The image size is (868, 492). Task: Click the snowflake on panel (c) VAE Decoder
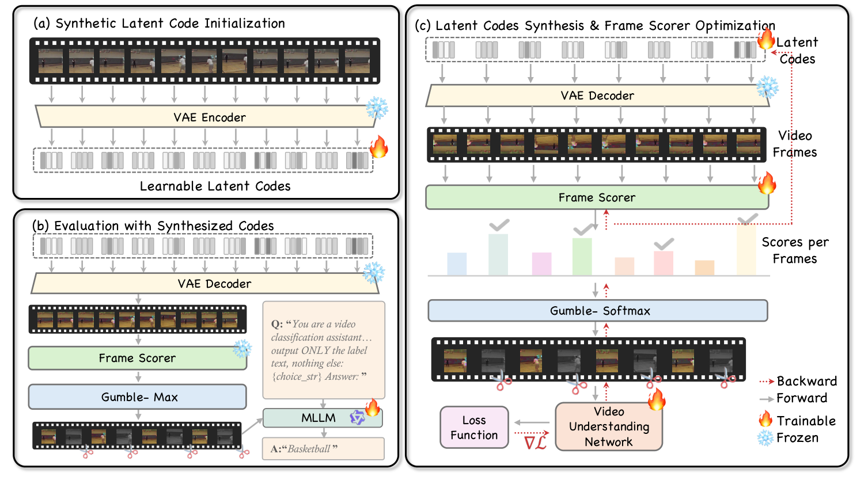tap(767, 87)
